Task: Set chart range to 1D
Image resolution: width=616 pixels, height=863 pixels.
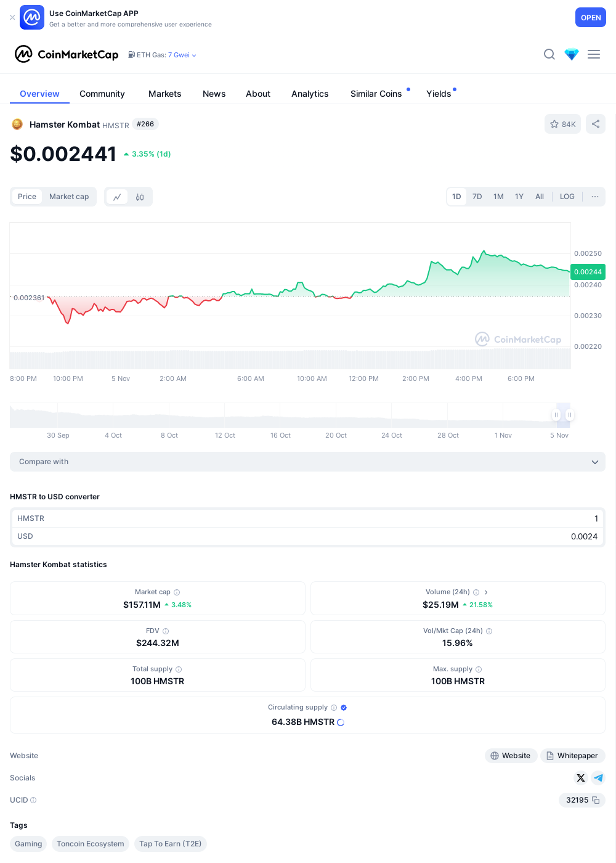Action: tap(456, 197)
